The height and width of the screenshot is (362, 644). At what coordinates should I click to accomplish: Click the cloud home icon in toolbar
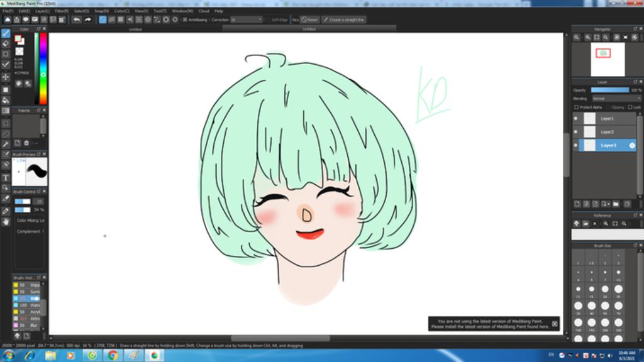click(8, 19)
